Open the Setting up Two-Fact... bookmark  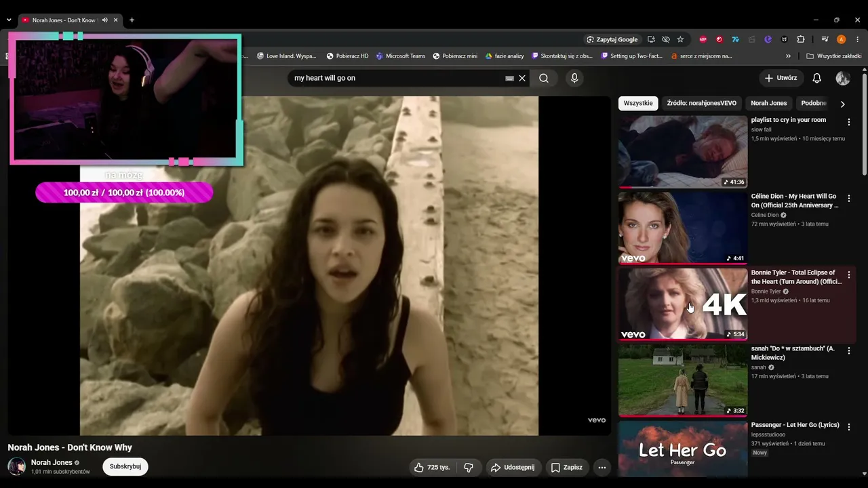pos(632,56)
